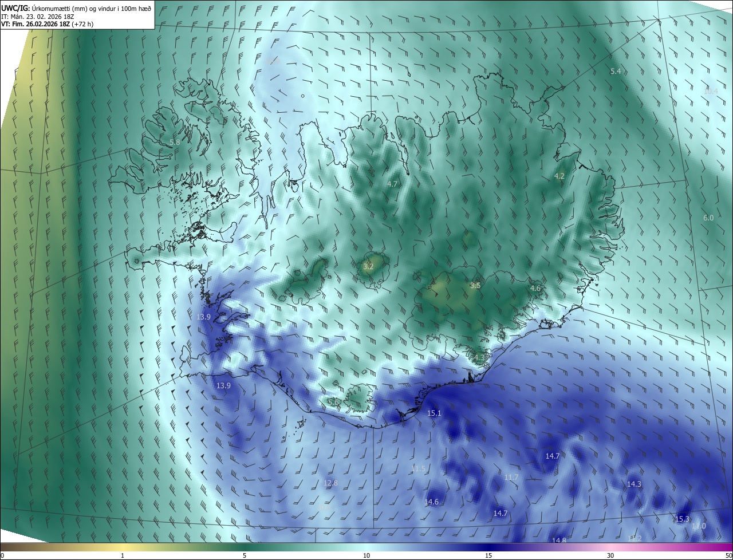Click the map value 10.4

pos(710,91)
